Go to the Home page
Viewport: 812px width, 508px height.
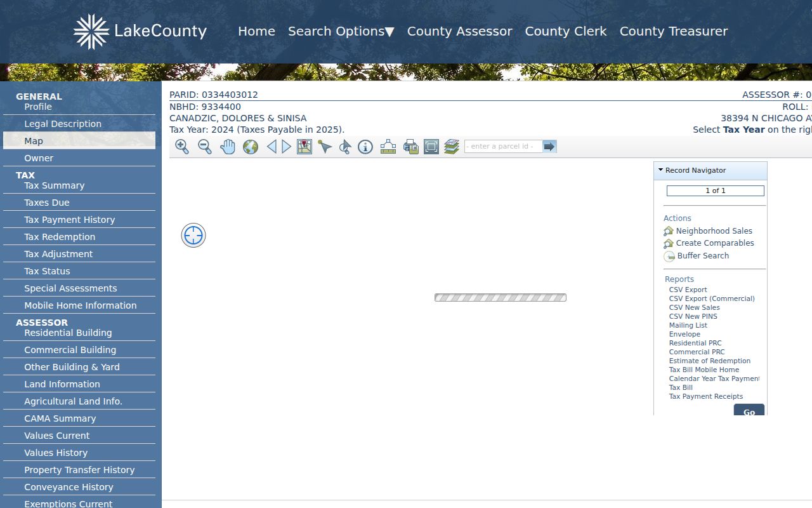[x=256, y=31]
